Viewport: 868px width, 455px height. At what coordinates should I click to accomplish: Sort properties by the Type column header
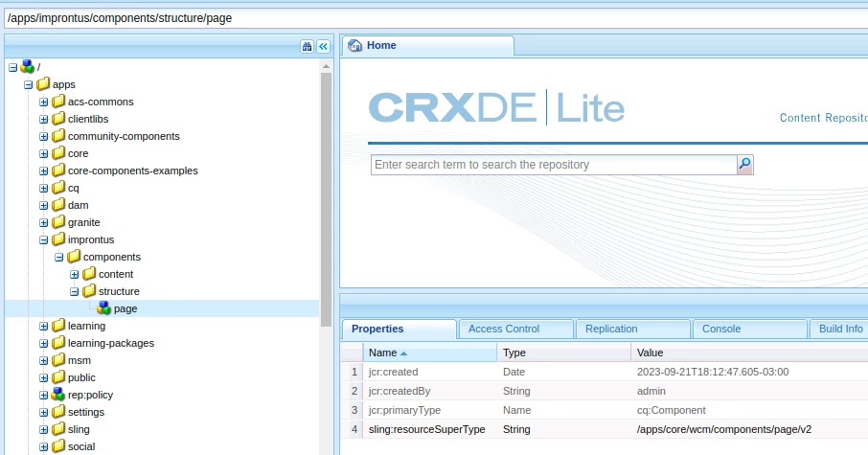(x=563, y=353)
